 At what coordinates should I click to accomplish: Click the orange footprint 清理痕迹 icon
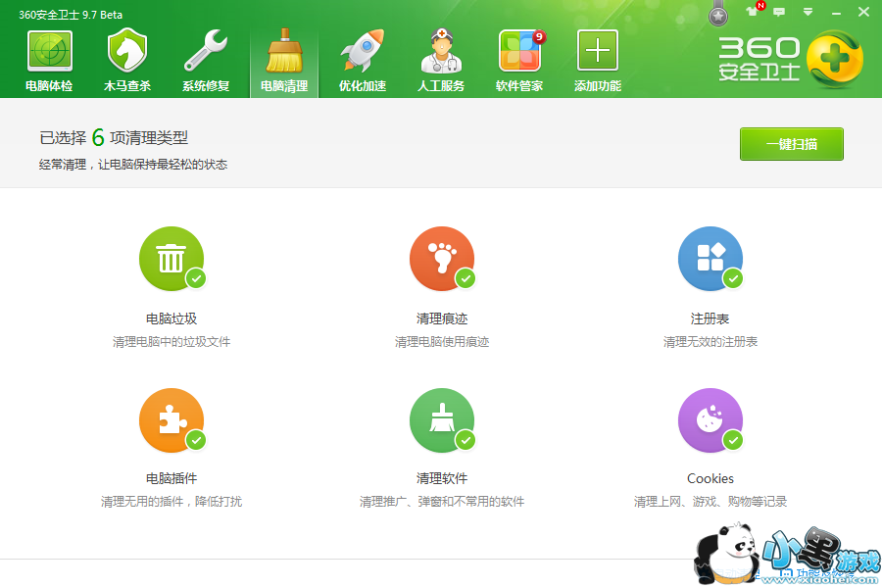(442, 259)
